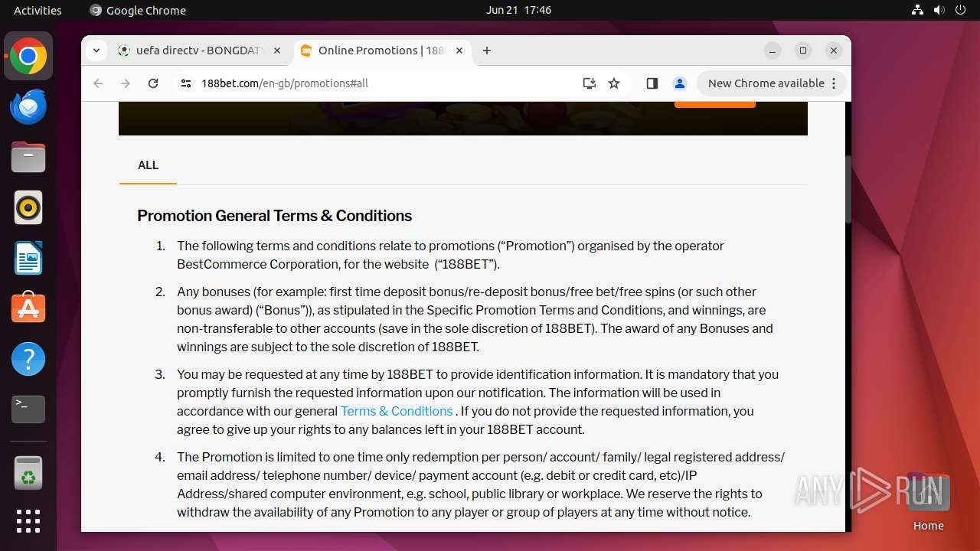Switch to the Online Promotions tab
980x551 pixels.
click(381, 51)
